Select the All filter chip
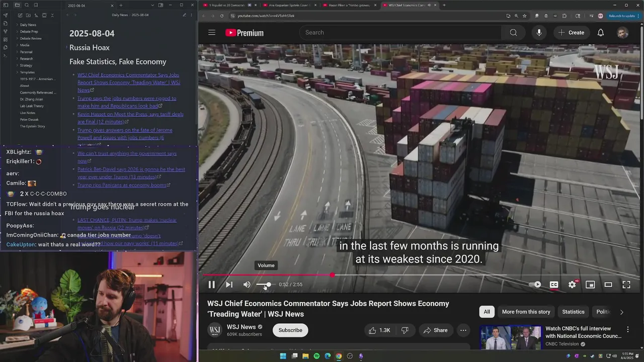Image resolution: width=644 pixels, height=362 pixels. tap(487, 312)
